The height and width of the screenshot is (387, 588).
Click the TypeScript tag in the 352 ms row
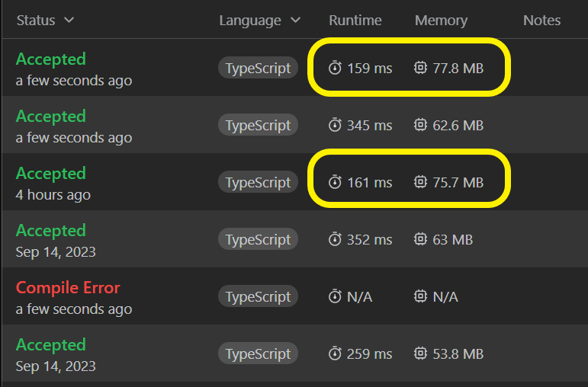coord(258,239)
